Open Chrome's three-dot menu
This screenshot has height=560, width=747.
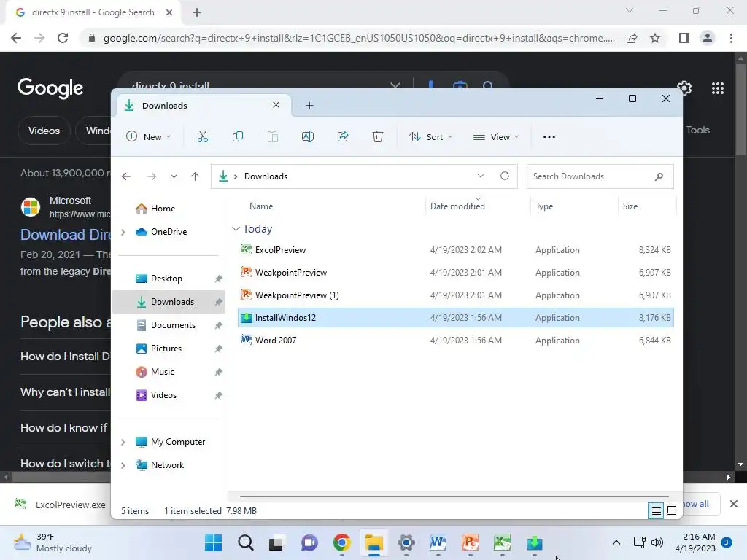point(731,38)
